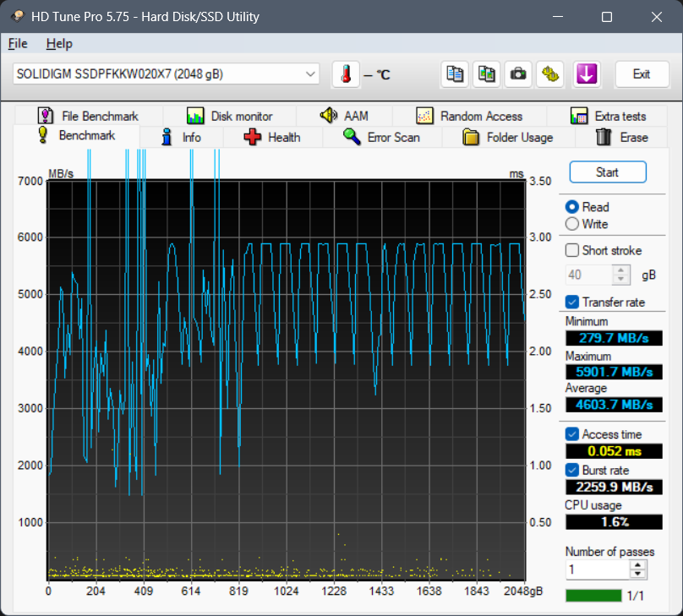
Task: Switch to Folder Usage tab
Action: (508, 138)
